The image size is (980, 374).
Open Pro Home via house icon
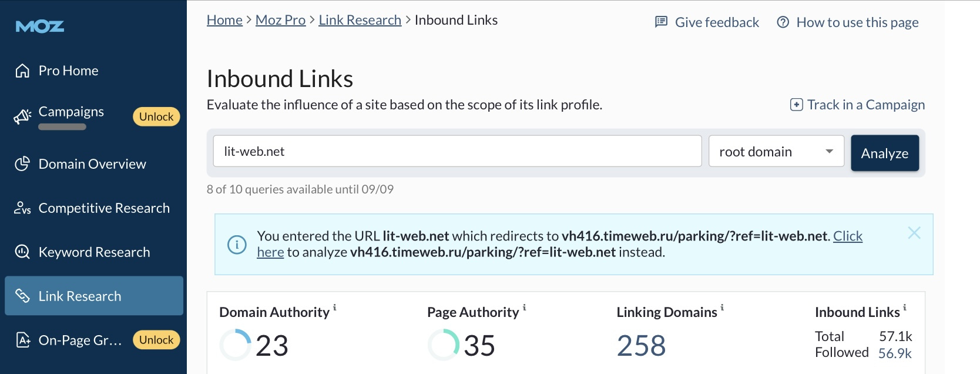(x=22, y=71)
